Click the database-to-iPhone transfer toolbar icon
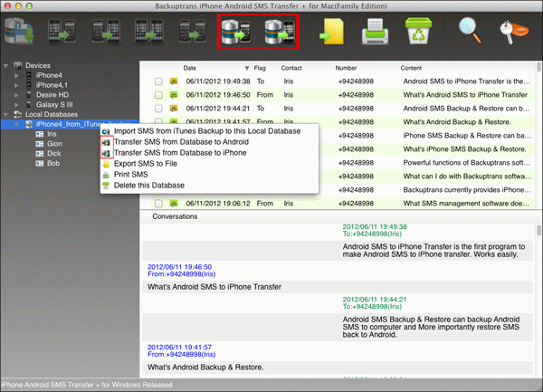Image resolution: width=543 pixels, height=392 pixels. 280,32
